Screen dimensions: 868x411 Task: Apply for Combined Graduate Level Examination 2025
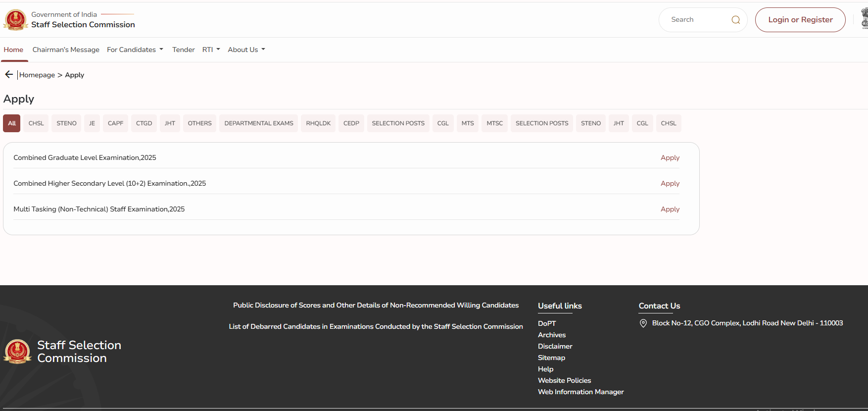point(670,157)
